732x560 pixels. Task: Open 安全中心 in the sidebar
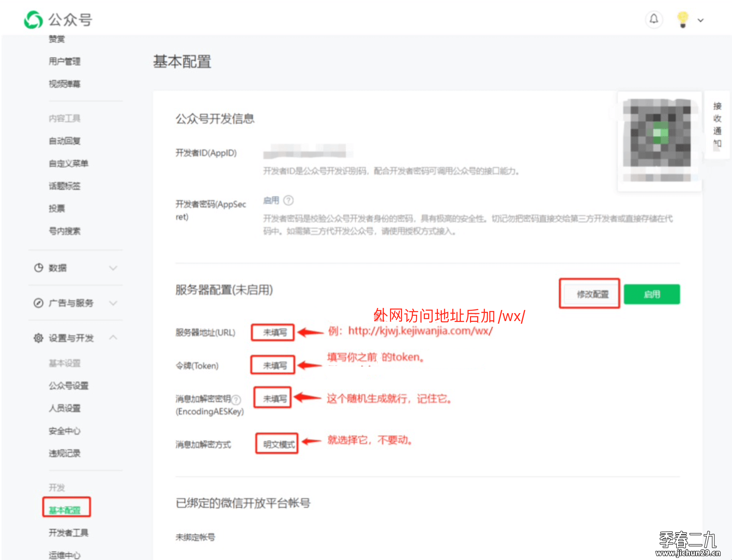(65, 431)
